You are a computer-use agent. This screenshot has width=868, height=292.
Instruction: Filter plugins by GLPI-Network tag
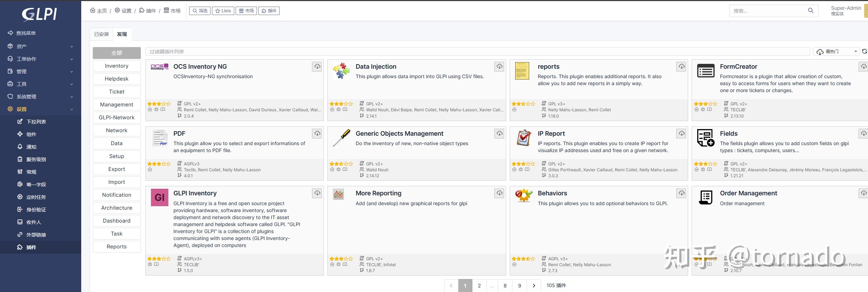click(117, 118)
